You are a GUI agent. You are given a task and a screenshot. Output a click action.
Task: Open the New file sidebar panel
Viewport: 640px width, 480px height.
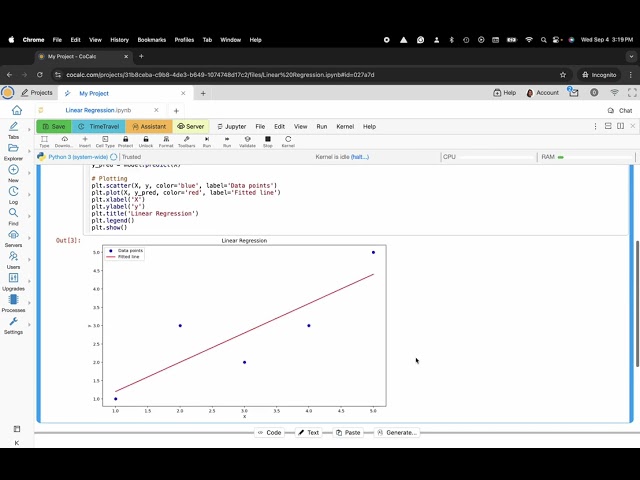point(13,173)
